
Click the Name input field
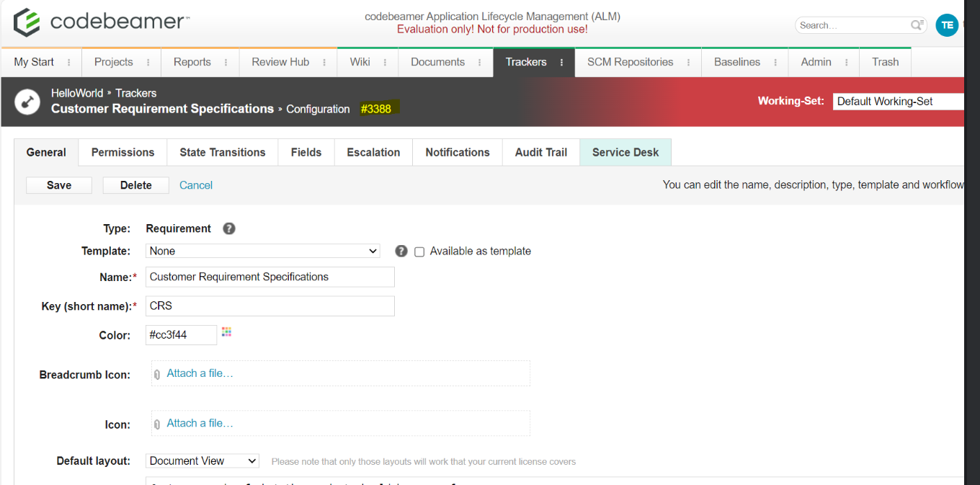(270, 277)
